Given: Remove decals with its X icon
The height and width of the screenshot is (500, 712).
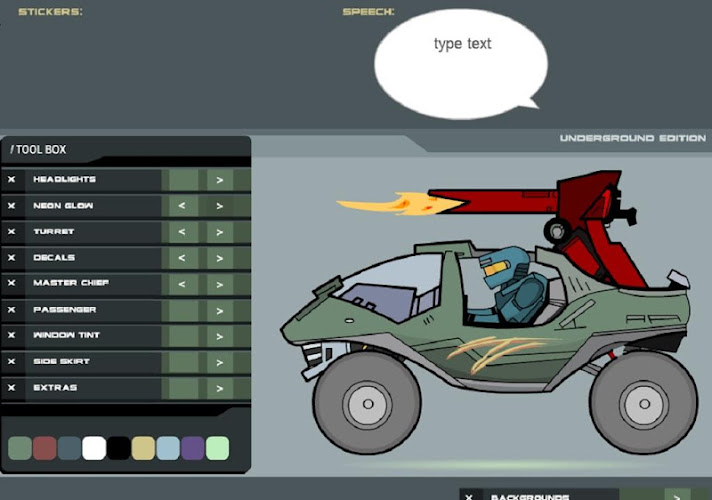Looking at the screenshot, I should [x=11, y=257].
